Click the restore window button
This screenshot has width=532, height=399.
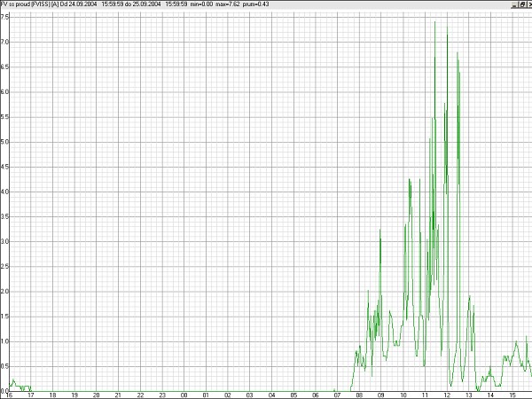[520, 4]
